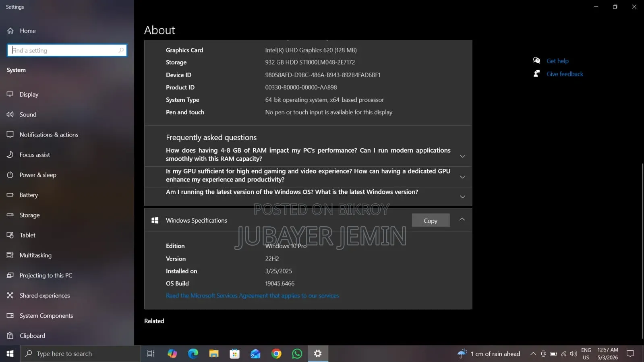The width and height of the screenshot is (644, 362).
Task: Click the Projecting to this PC icon
Action: [10, 275]
